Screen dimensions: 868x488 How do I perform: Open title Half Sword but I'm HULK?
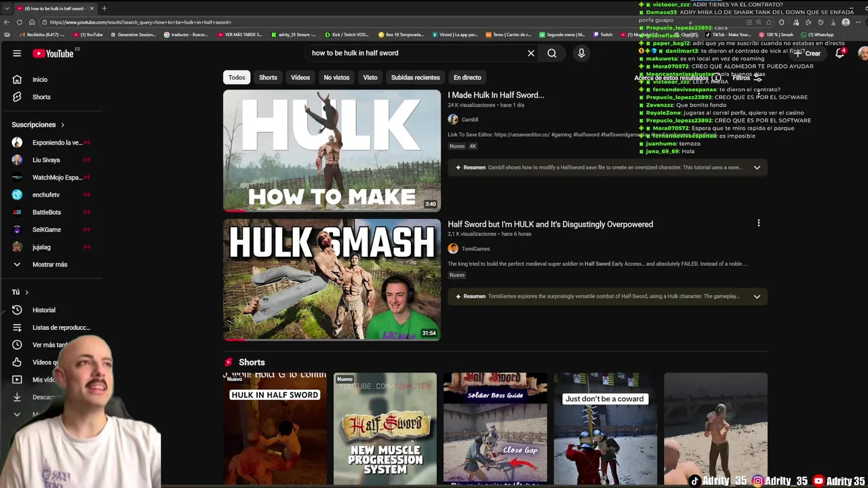550,224
